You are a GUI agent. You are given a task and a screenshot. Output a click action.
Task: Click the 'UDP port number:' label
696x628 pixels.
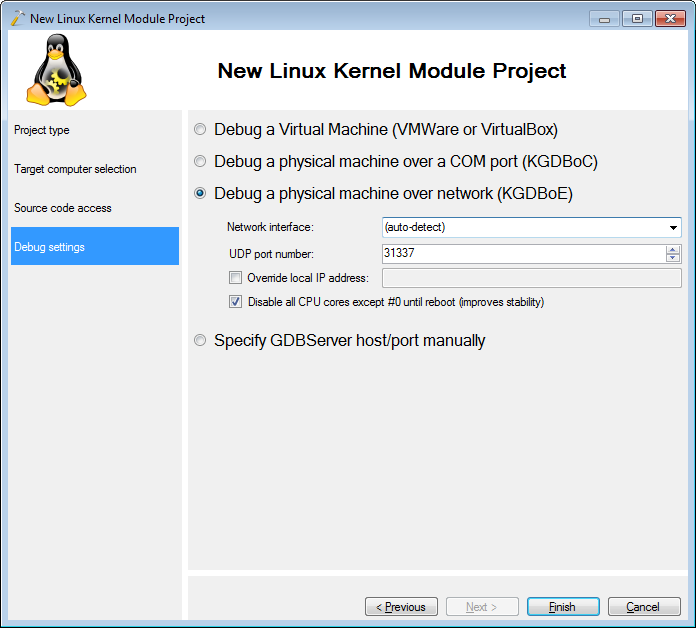pyautogui.click(x=271, y=254)
